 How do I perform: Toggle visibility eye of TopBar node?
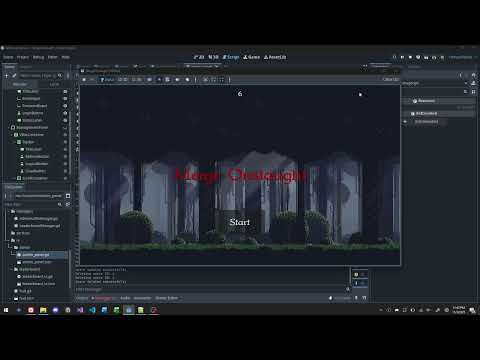click(65, 142)
